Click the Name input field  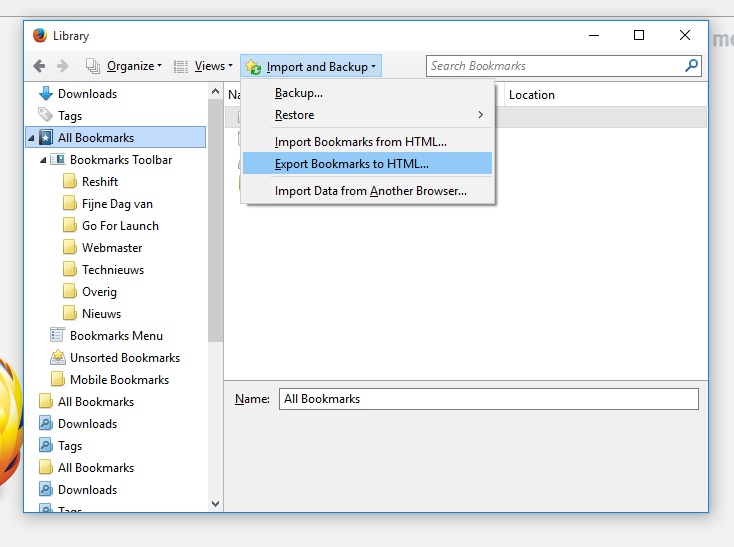489,399
